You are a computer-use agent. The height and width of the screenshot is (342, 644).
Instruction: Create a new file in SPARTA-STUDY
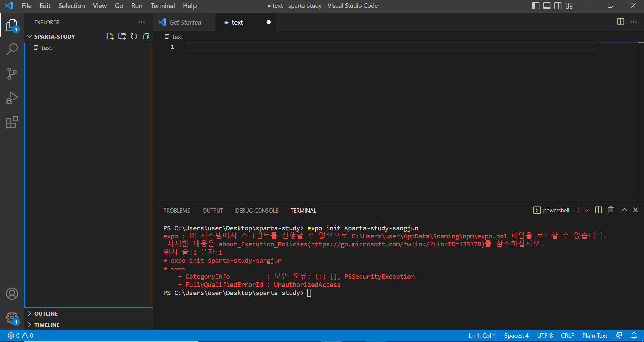point(110,36)
